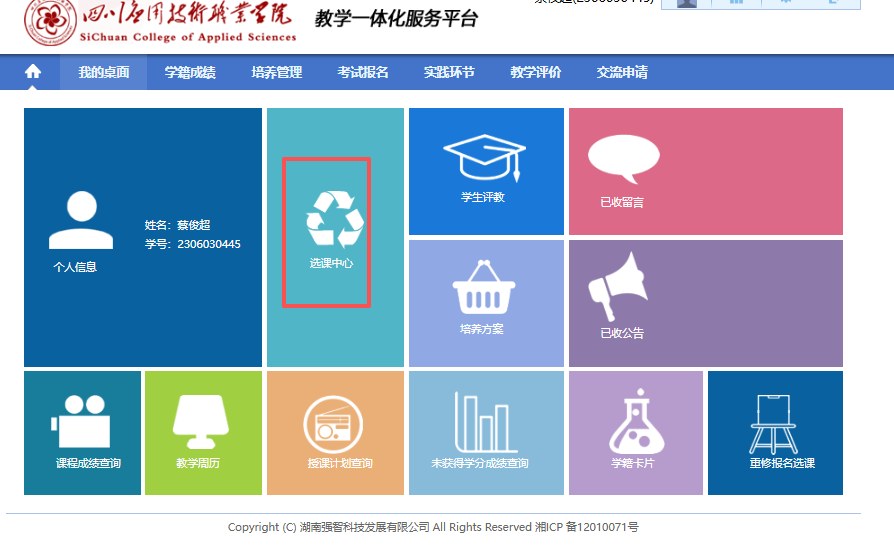Open 已收公告 megaphone tile
Screen dimensions: 894x549
tap(706, 303)
